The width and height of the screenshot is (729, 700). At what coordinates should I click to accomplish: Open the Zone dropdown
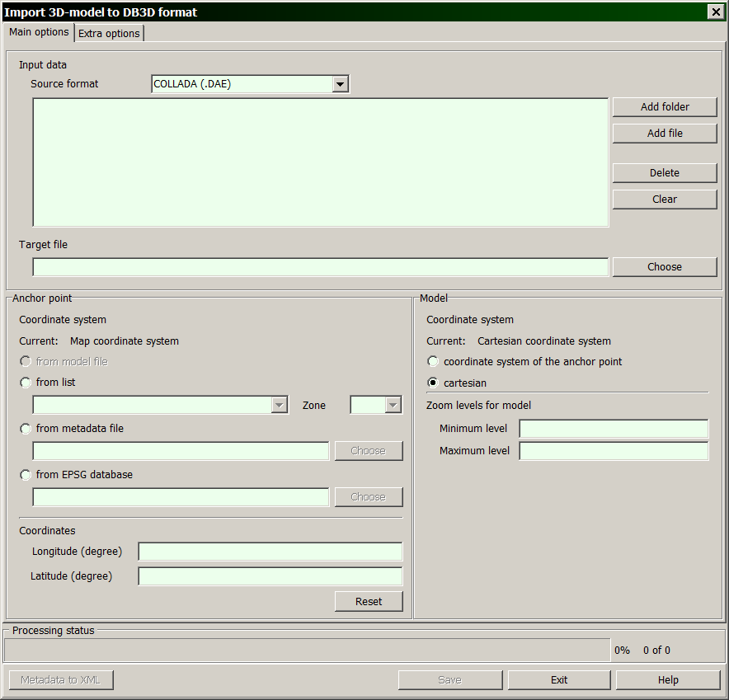pos(393,405)
